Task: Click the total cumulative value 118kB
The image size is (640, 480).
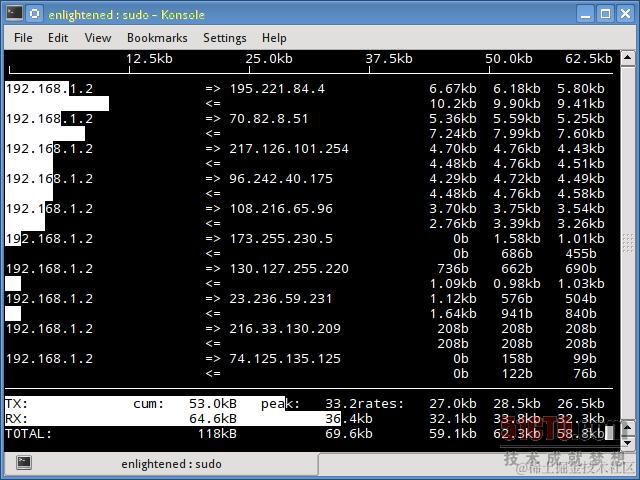Action: [217, 433]
